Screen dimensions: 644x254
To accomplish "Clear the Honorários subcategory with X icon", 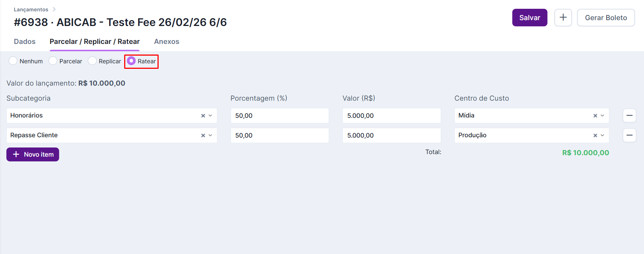I will pos(203,116).
